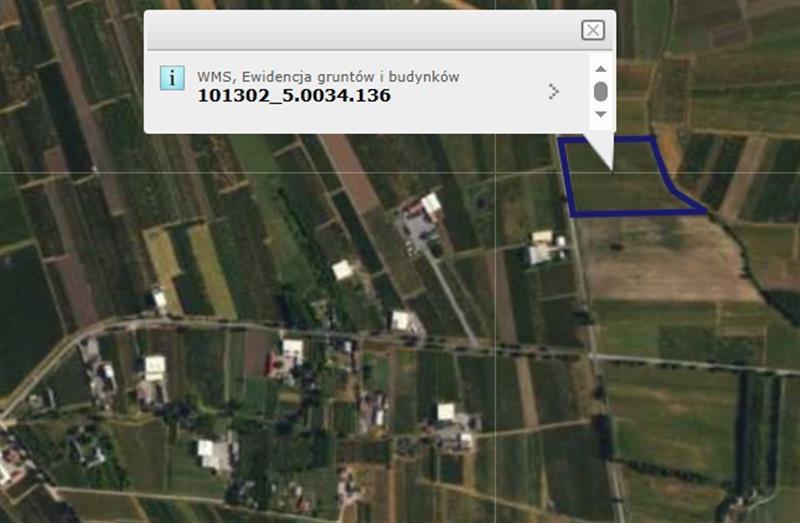Click the blue info "i" icon
The image size is (800, 523).
tap(172, 78)
